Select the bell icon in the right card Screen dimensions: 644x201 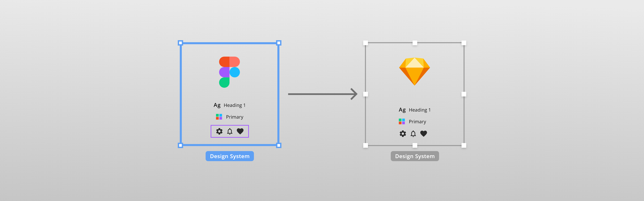(413, 134)
